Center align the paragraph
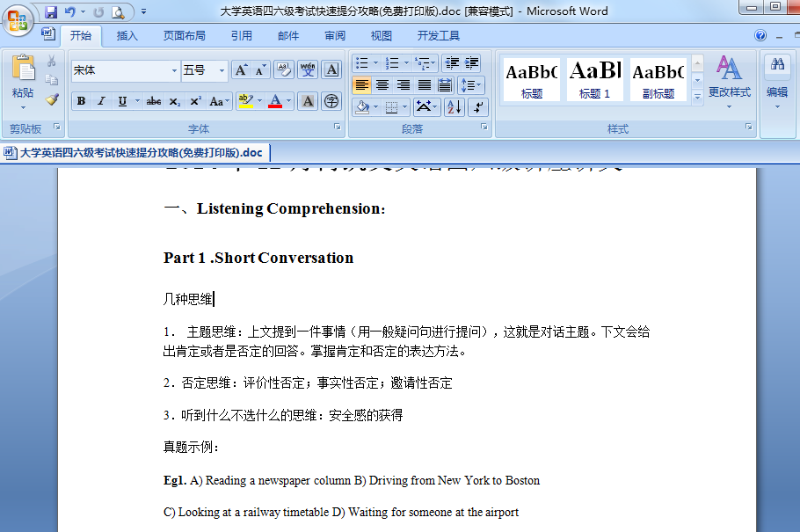 tap(382, 84)
